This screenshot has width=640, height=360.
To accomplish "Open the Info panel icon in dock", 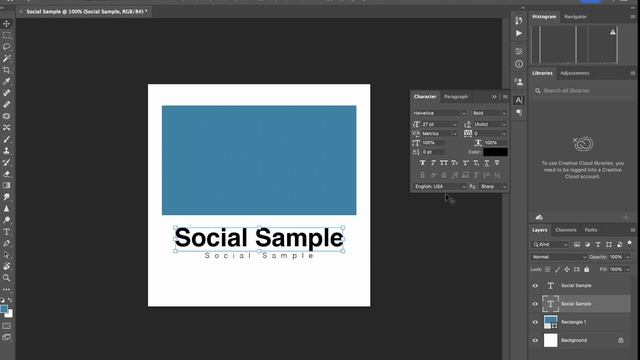I will click(x=519, y=64).
